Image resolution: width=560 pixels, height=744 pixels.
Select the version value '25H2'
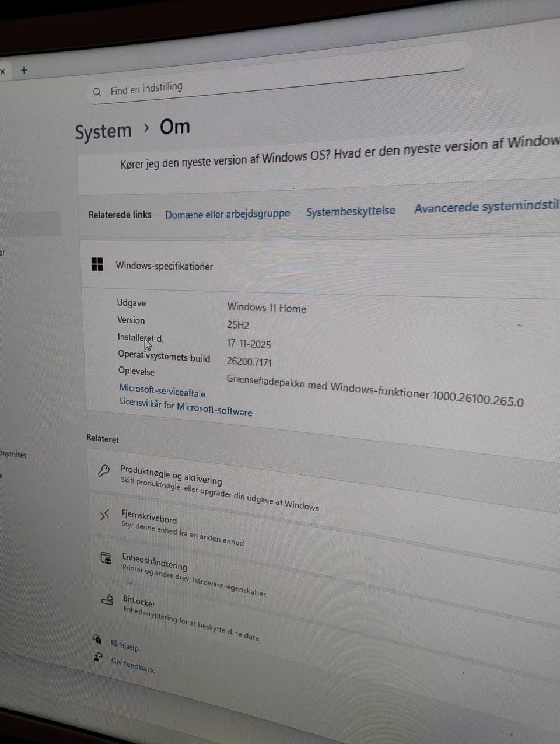tap(237, 325)
